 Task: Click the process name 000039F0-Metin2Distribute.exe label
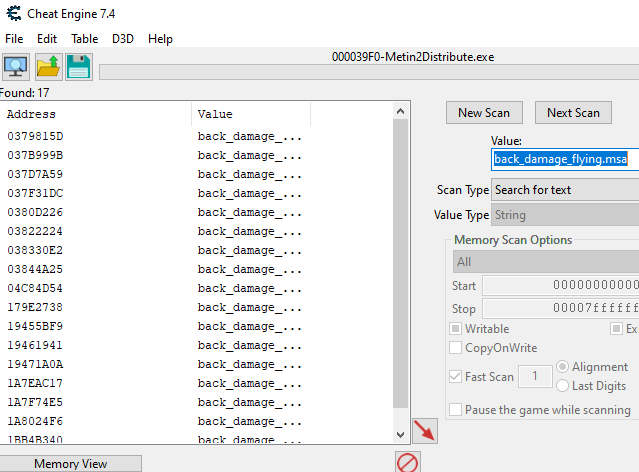tap(413, 57)
